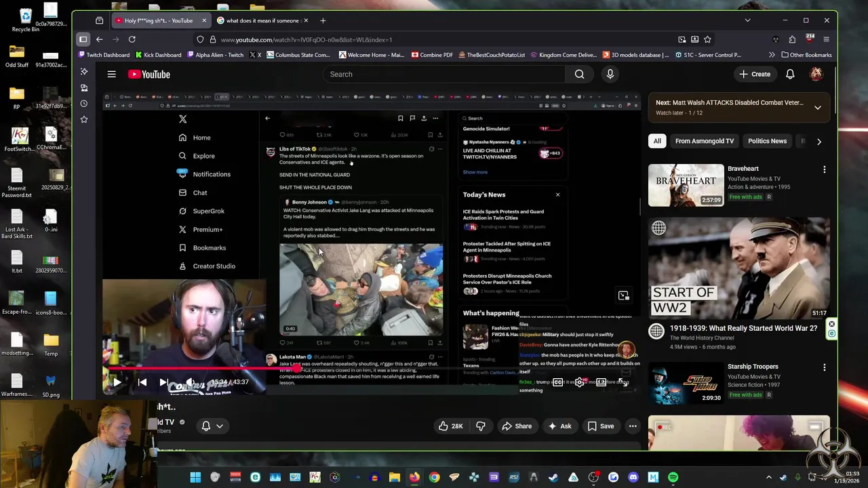The width and height of the screenshot is (868, 488).
Task: Enter fullscreen on the player
Action: [624, 382]
